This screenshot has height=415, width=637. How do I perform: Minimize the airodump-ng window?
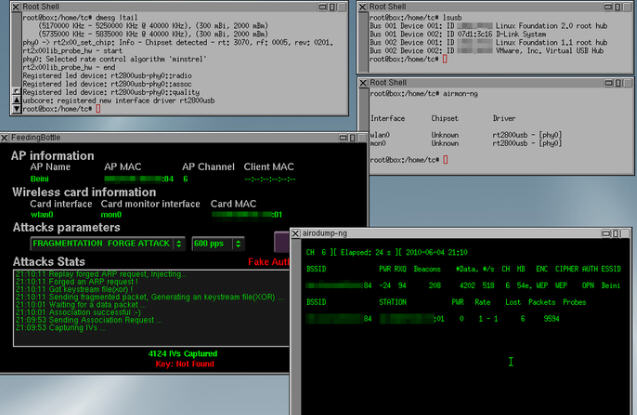607,233
